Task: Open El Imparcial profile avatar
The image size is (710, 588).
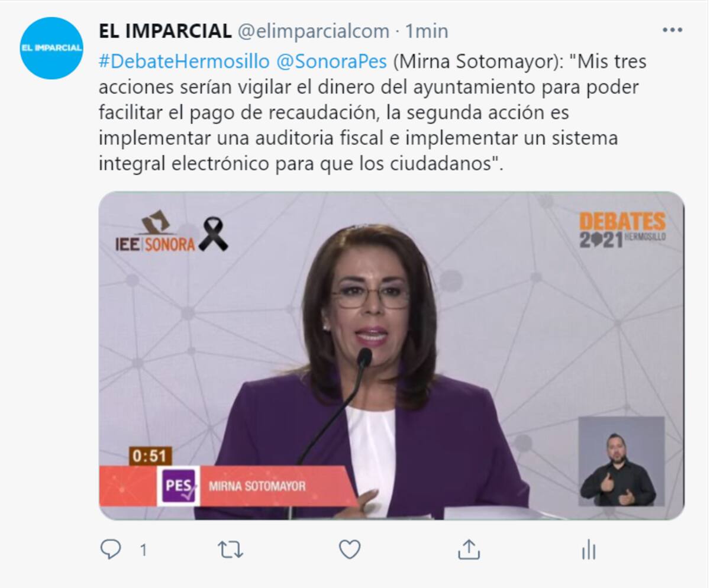Action: click(x=51, y=48)
